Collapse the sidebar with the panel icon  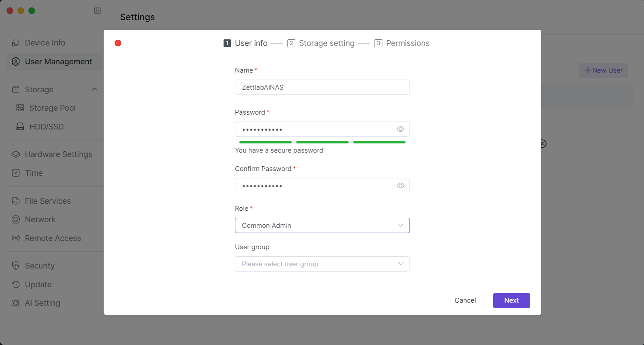[98, 10]
